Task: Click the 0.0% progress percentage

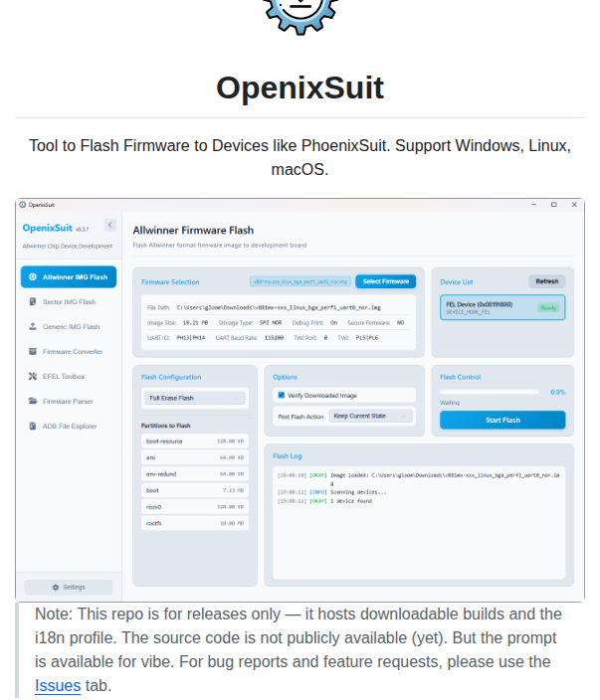Action: [x=557, y=392]
